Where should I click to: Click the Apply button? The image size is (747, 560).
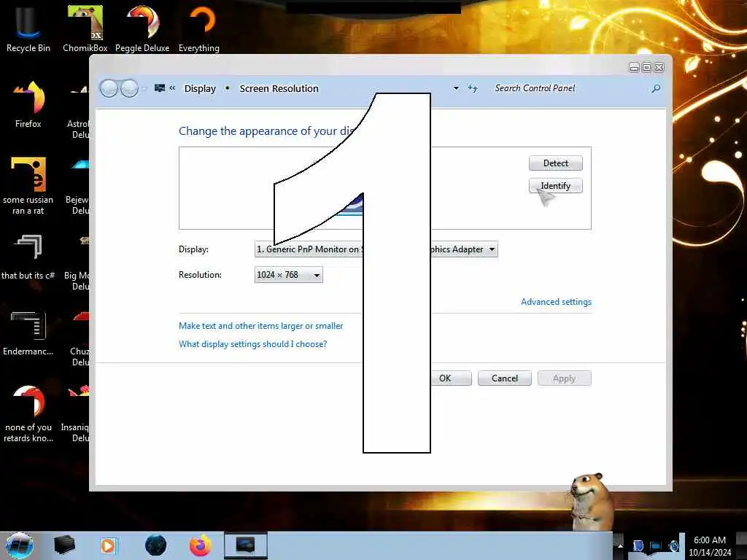(564, 378)
